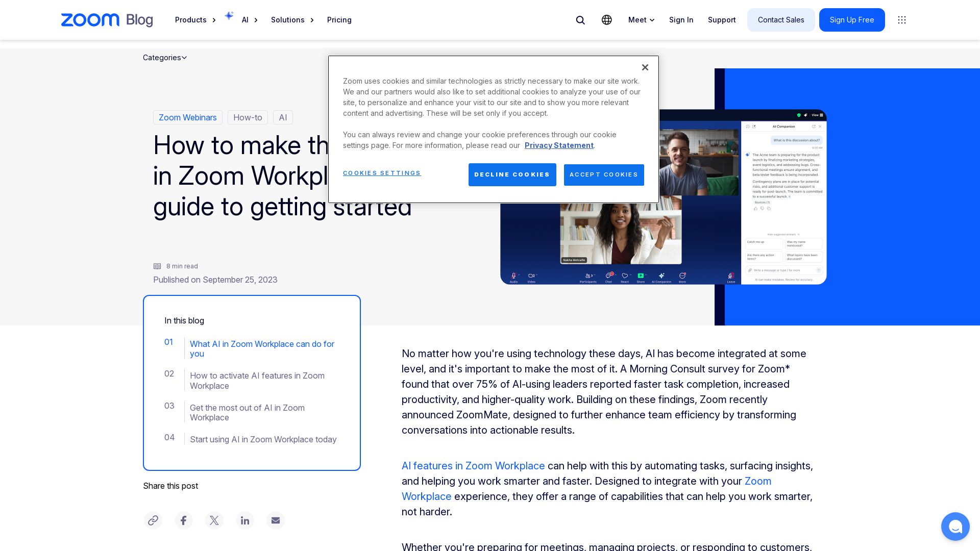The width and height of the screenshot is (980, 551).
Task: Click the AI sparkle icon in navbar
Action: (229, 16)
